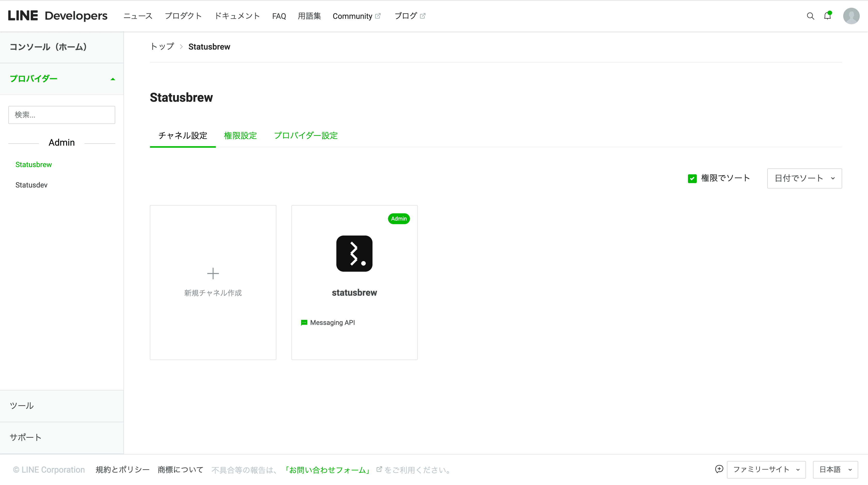Open the ドキュメント menu item
Image resolution: width=868 pixels, height=485 pixels.
click(x=237, y=16)
